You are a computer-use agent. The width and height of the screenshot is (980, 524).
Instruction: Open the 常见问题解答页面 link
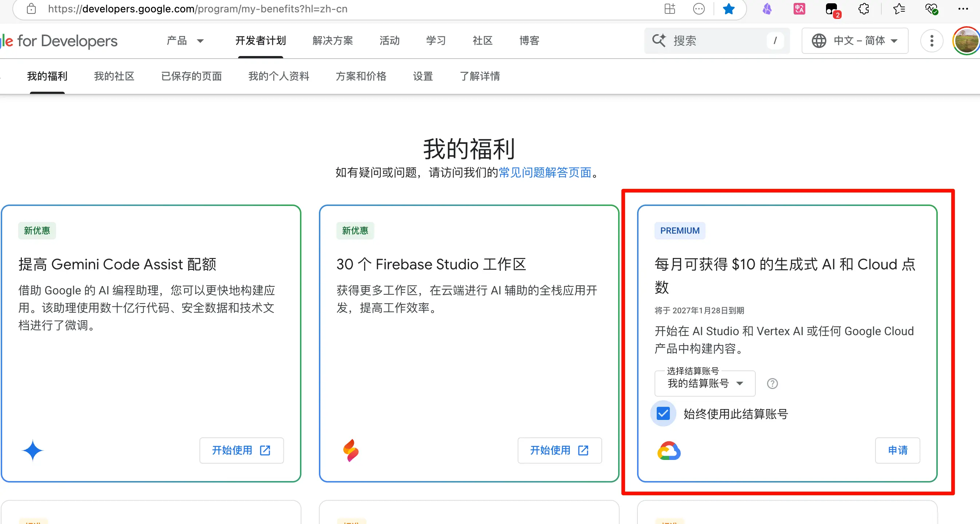tap(545, 172)
